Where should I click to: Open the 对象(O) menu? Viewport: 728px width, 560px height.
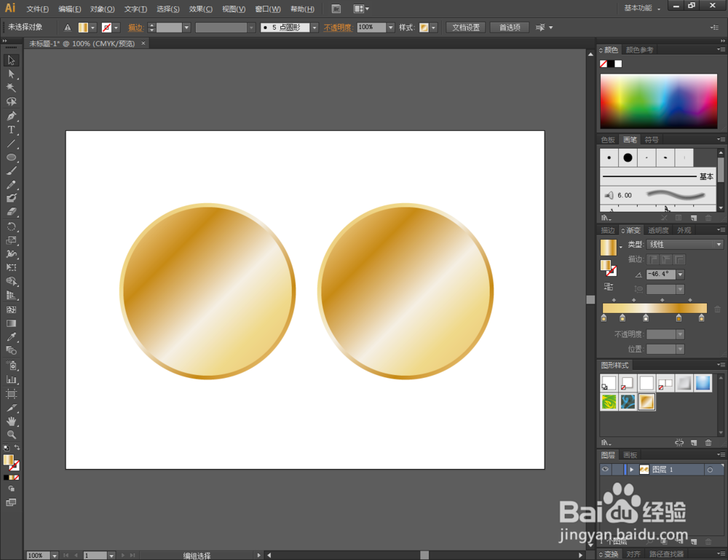(103, 9)
